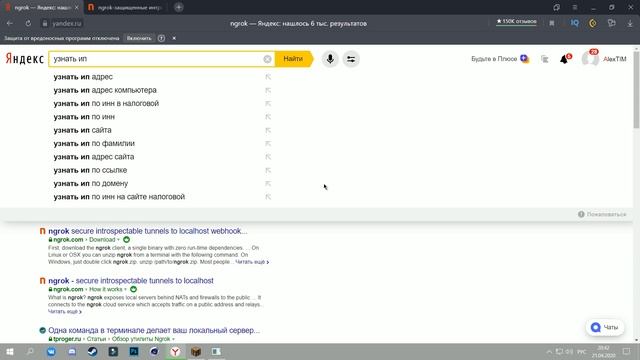Viewport: 640px width, 360px height.
Task: Click the Найти search button
Action: (293, 59)
